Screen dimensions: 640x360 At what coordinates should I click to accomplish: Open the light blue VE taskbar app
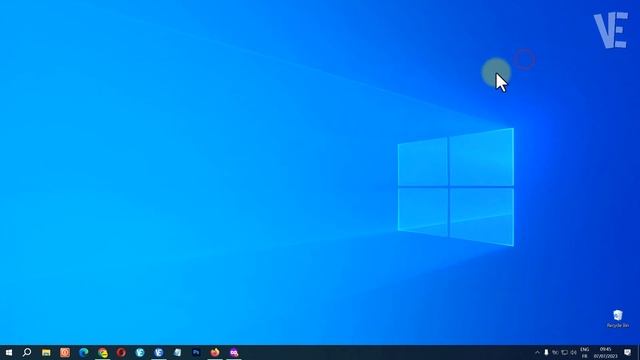pos(140,352)
